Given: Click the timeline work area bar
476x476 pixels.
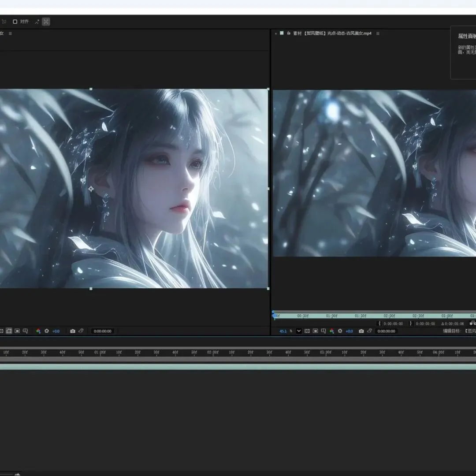Looking at the screenshot, I should click(x=238, y=359).
